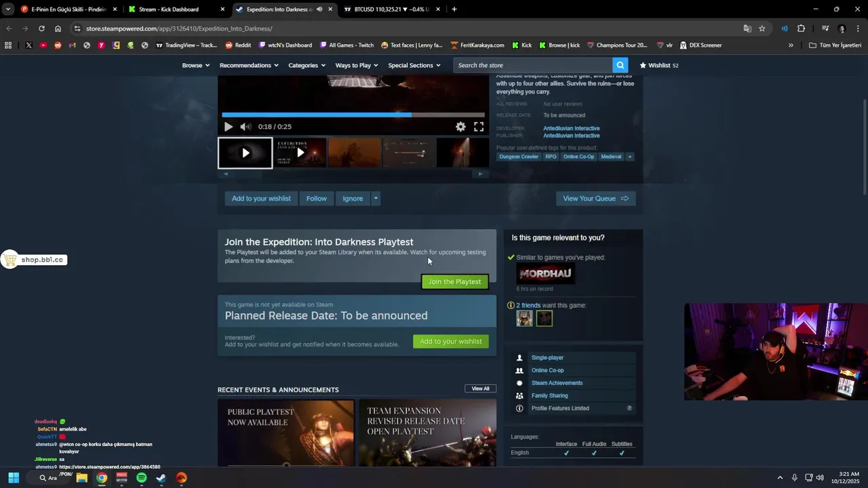This screenshot has width=868, height=488.
Task: Click Add to your wishlist above playtest
Action: (x=261, y=199)
